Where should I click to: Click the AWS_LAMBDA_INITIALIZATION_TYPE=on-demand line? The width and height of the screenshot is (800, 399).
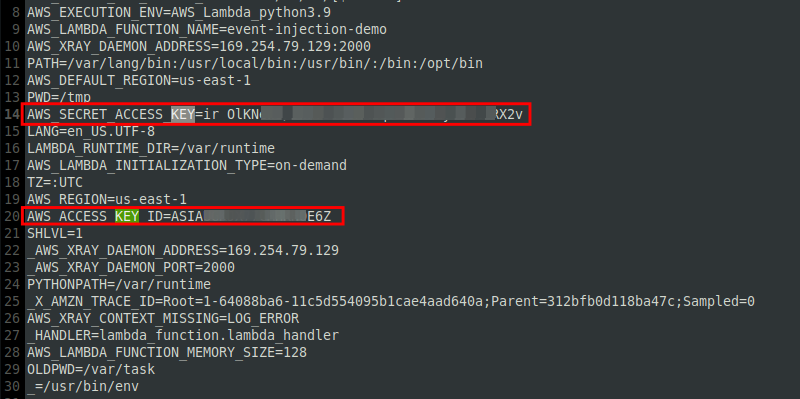tap(187, 165)
